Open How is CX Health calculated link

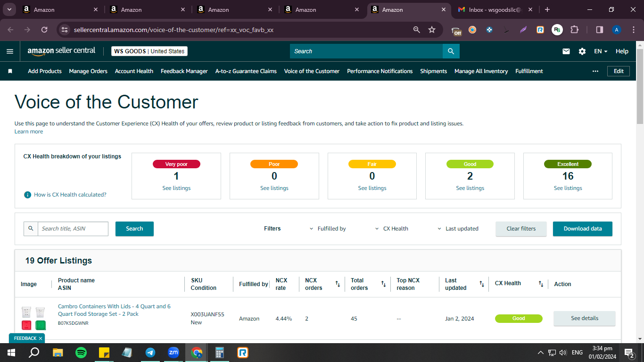pos(70,195)
